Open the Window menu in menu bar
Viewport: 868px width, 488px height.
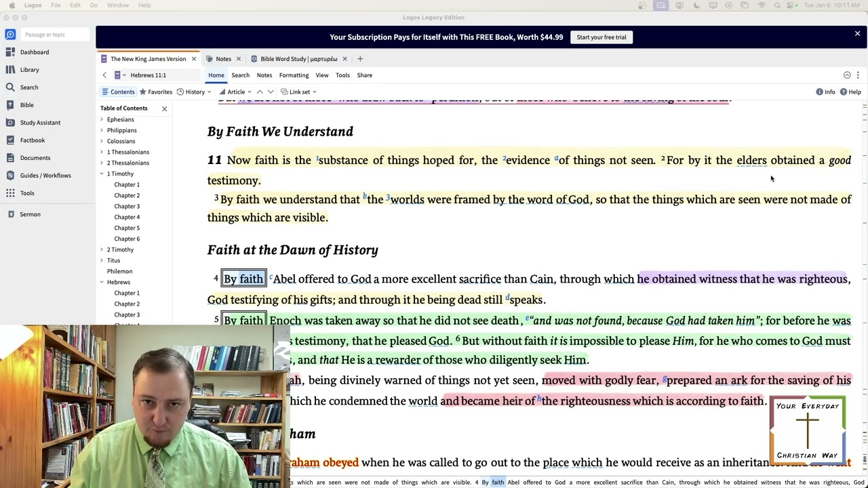pyautogui.click(x=118, y=5)
